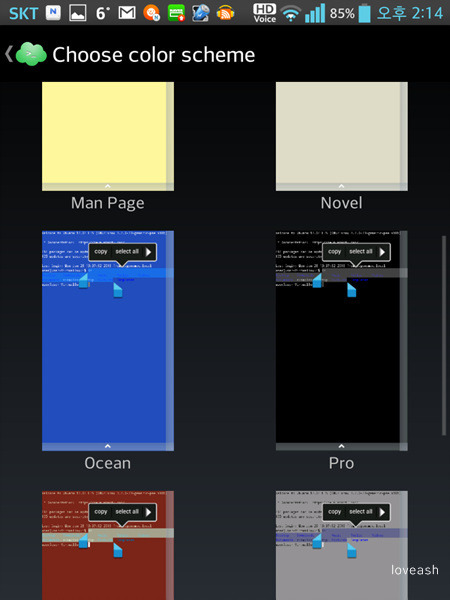The width and height of the screenshot is (450, 600).
Task: Tap the headphone RSS notification icon
Action: point(225,13)
